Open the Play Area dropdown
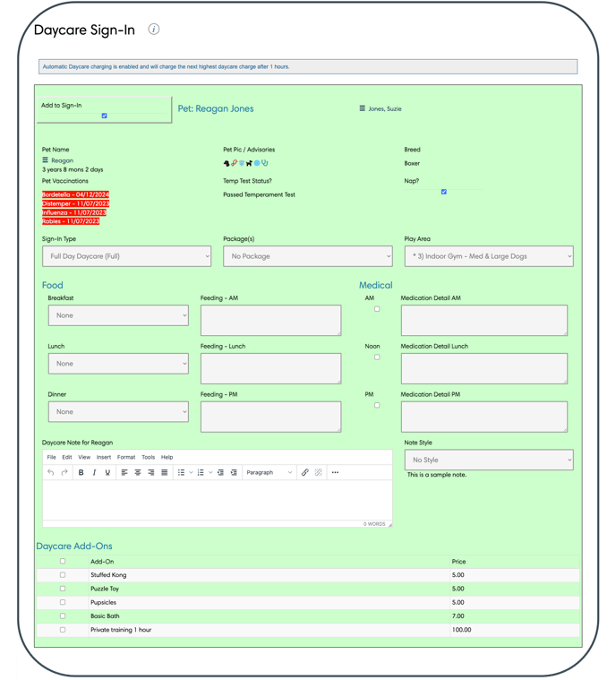Screen dimensions: 616x680 489,256
